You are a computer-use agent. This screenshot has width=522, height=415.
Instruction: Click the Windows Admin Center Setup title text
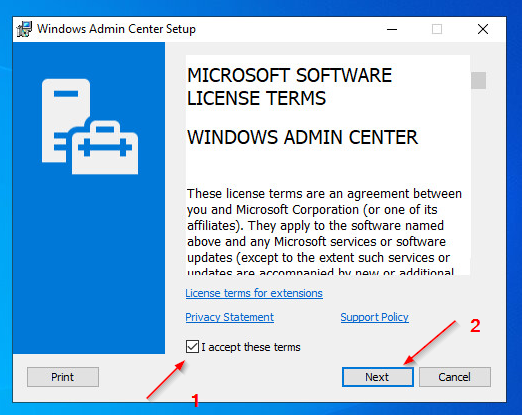(x=116, y=29)
